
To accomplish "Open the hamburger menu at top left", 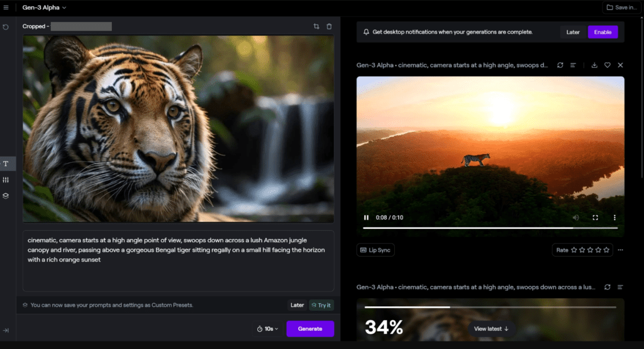I will click(x=6, y=8).
